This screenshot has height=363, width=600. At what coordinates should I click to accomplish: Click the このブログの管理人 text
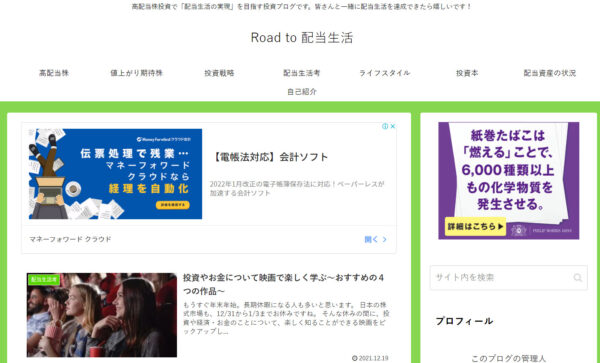[x=508, y=359]
